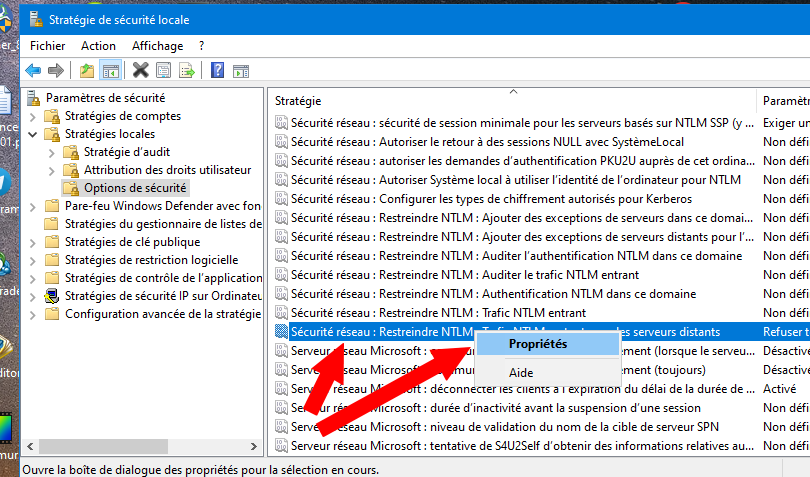Click policy icon beside Auditer le trafic NTLM entrant
Viewport: 810px width, 477px height.
coord(282,274)
